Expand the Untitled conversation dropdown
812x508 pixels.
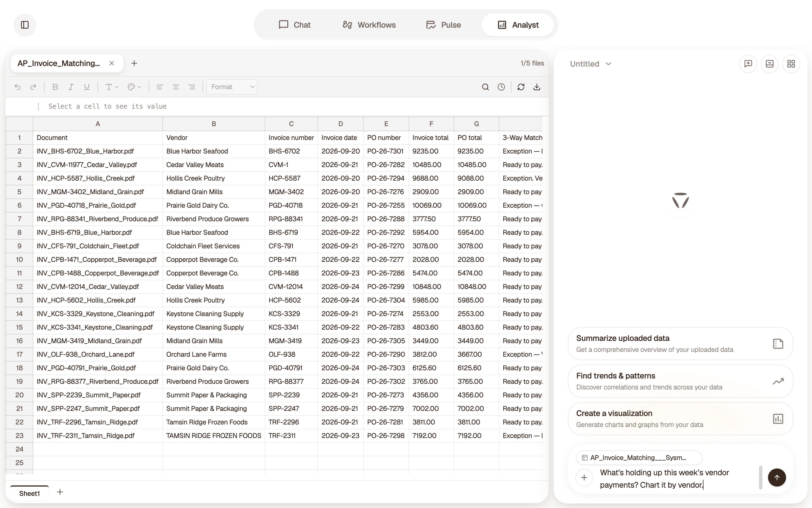pos(591,64)
